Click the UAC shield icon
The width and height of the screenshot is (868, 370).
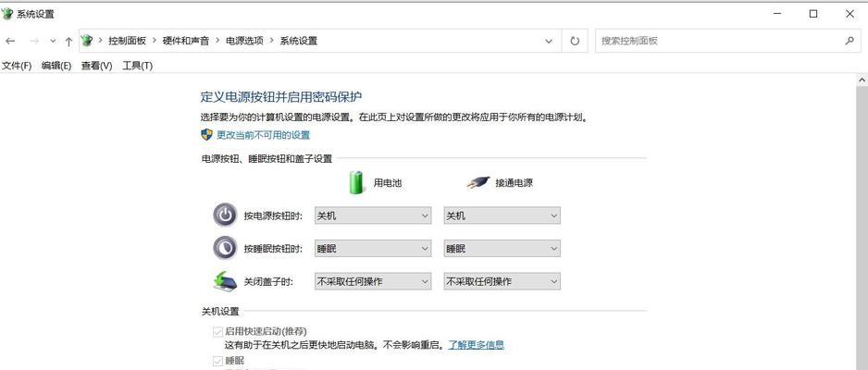206,134
